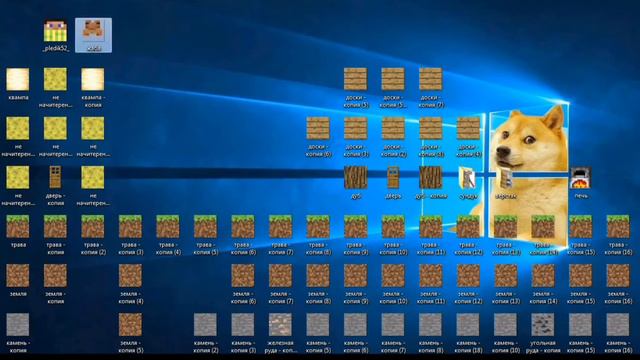Select the земля - копия (16) icon
640x360 pixels.
(x=618, y=275)
